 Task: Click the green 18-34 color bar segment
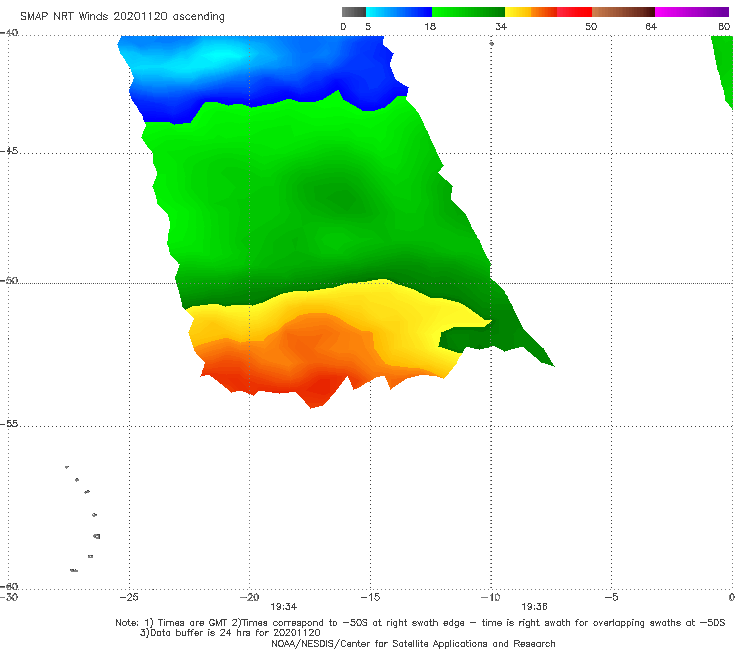469,12
